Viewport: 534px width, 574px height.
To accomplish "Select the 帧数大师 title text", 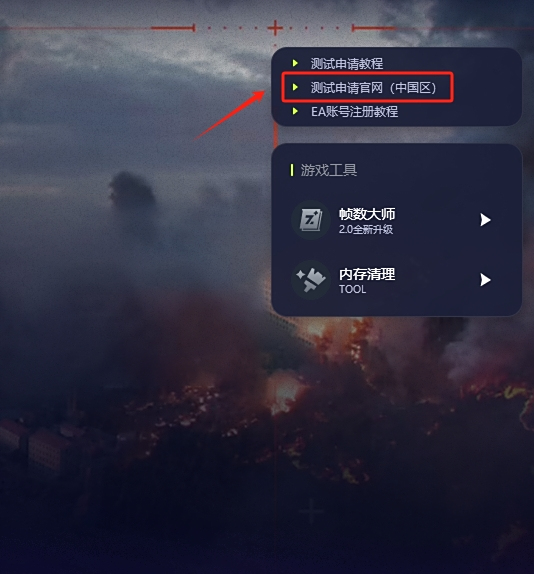I will (367, 214).
